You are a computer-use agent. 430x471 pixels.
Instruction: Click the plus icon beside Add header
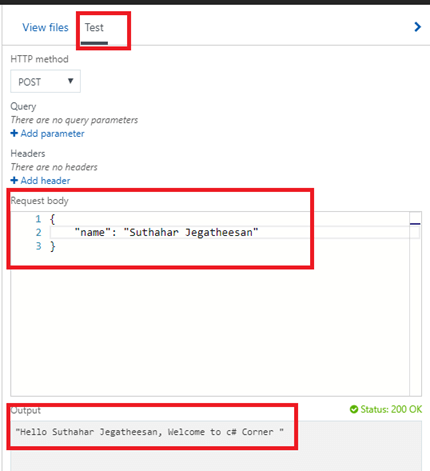click(14, 180)
